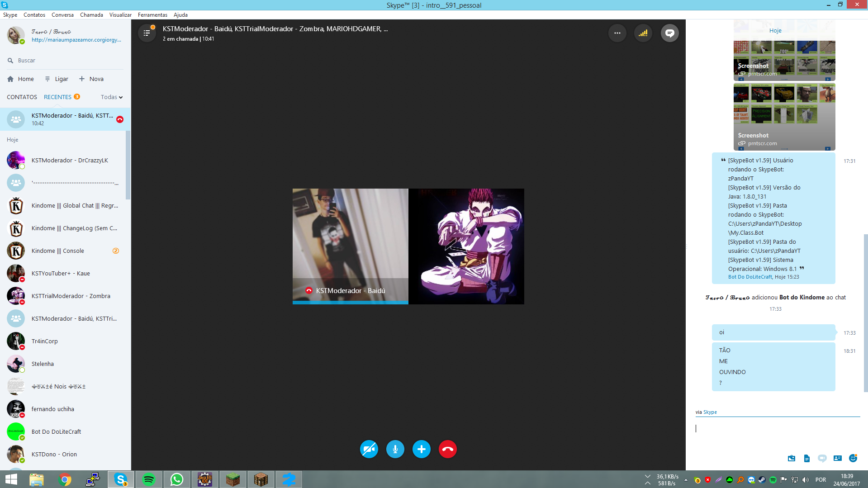Start a Nova conversation
Viewport: 868px width, 488px height.
pyautogui.click(x=91, y=79)
